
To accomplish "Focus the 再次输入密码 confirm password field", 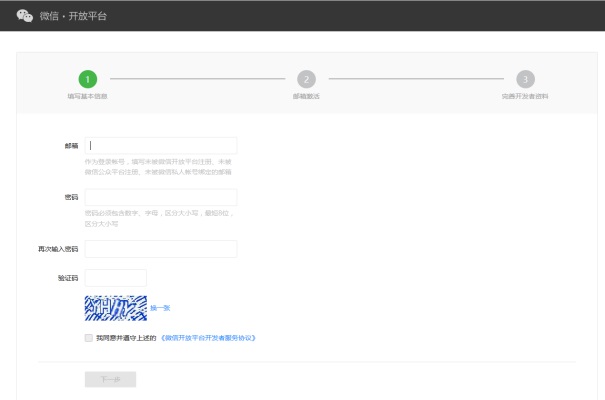I will coord(161,248).
